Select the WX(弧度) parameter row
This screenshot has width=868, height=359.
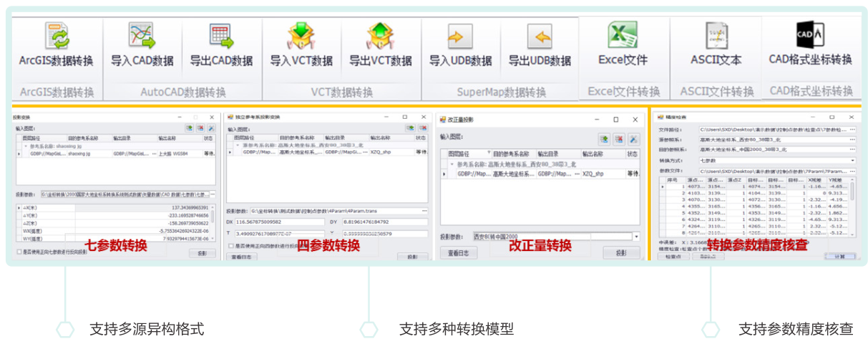coord(115,231)
